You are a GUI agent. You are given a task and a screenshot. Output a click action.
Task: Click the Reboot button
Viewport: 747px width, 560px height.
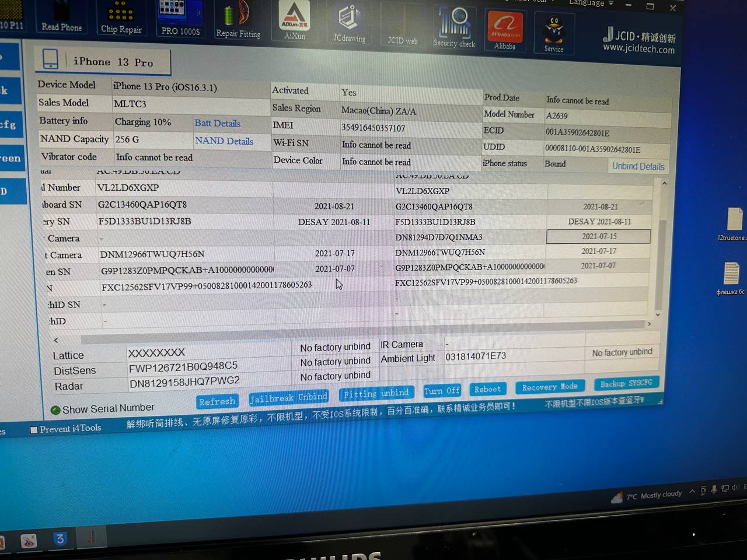487,389
